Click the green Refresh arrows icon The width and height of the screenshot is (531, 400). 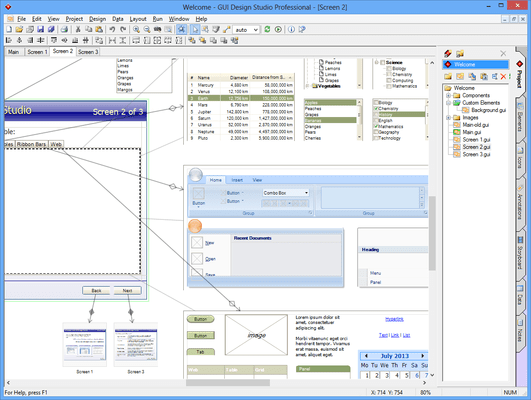coord(267,29)
